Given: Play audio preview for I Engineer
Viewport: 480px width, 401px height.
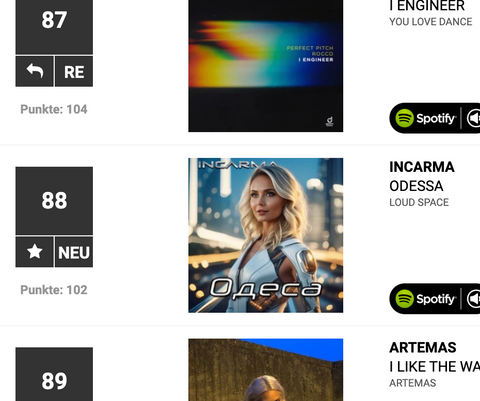Looking at the screenshot, I should (x=474, y=118).
